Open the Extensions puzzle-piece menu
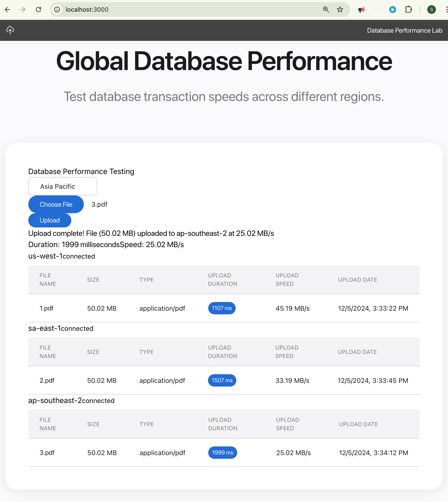 point(408,10)
